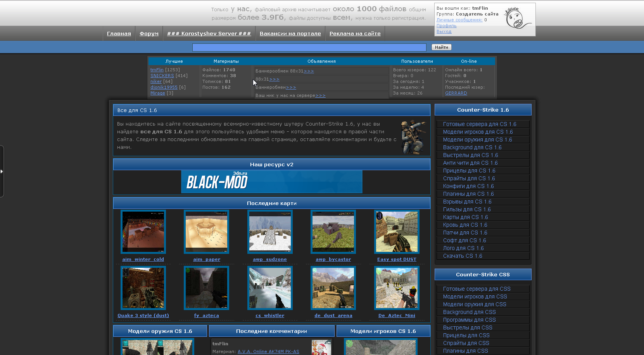Select the Easy spot DUST map thumbnail
The image size is (644, 355).
(397, 231)
